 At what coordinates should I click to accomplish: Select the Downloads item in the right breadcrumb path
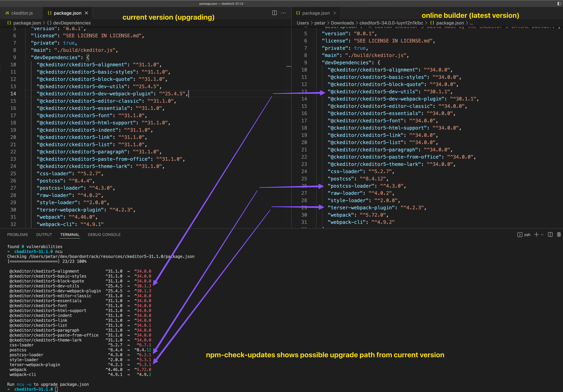click(x=342, y=23)
